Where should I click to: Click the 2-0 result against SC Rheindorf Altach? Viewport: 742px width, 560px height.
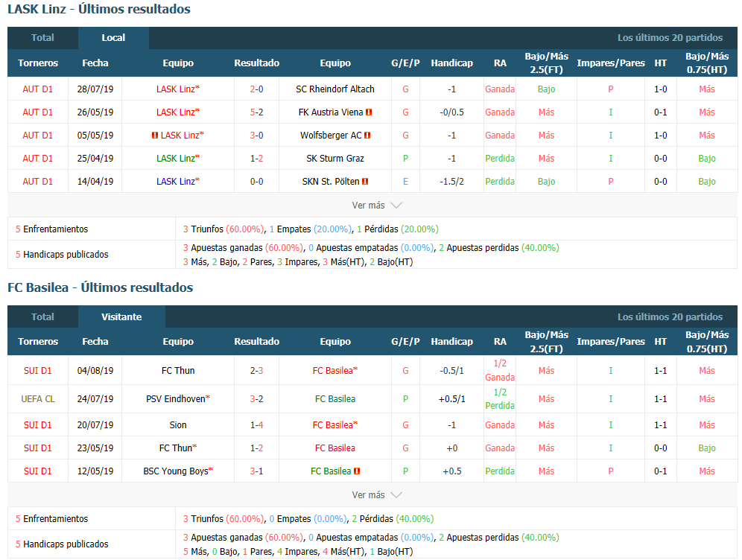pos(256,89)
